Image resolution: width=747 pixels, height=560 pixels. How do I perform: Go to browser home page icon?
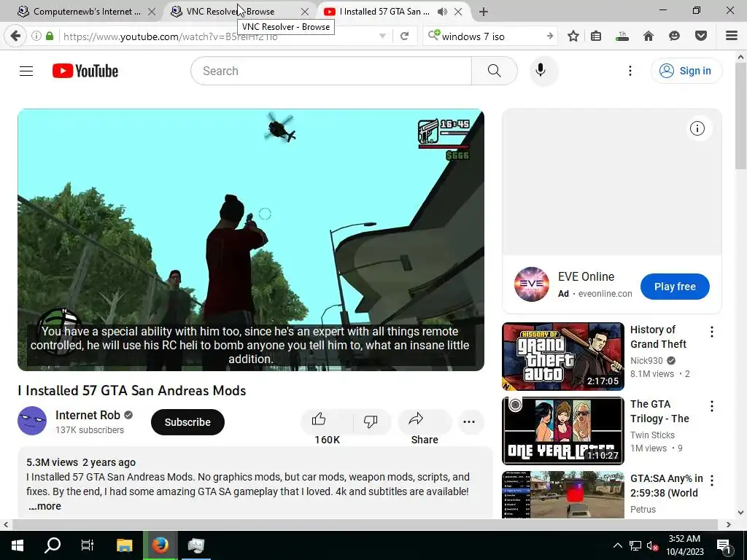point(649,36)
